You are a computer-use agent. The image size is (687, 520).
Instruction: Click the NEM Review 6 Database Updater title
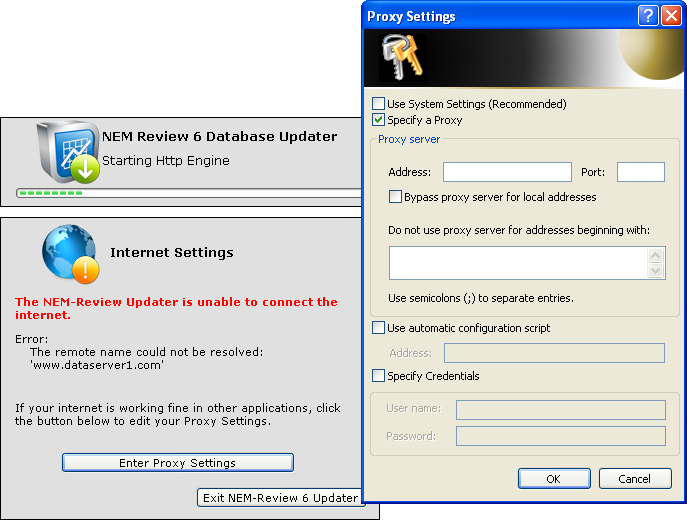click(220, 136)
